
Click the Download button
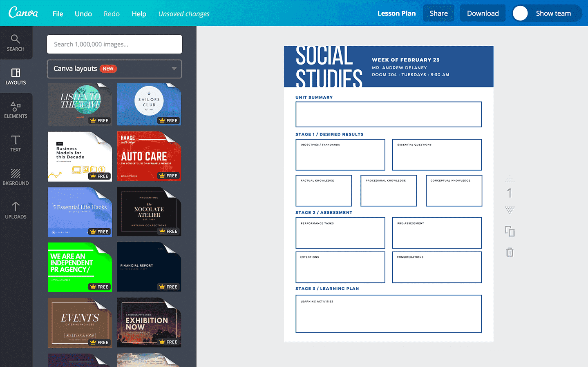(x=483, y=13)
